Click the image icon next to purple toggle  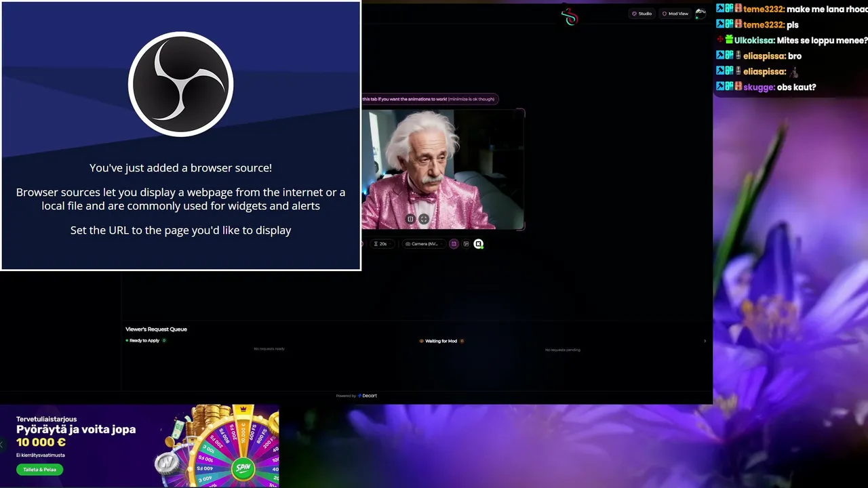click(x=466, y=244)
